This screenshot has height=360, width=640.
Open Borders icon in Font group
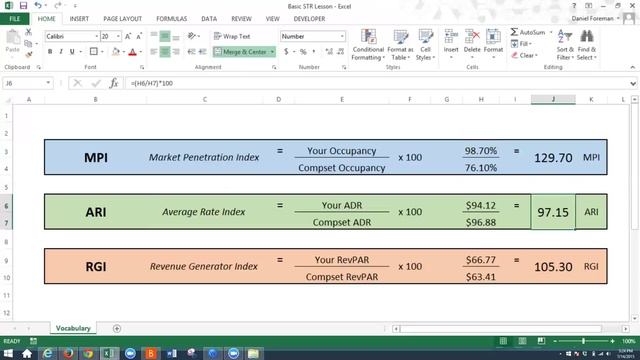pyautogui.click(x=93, y=51)
